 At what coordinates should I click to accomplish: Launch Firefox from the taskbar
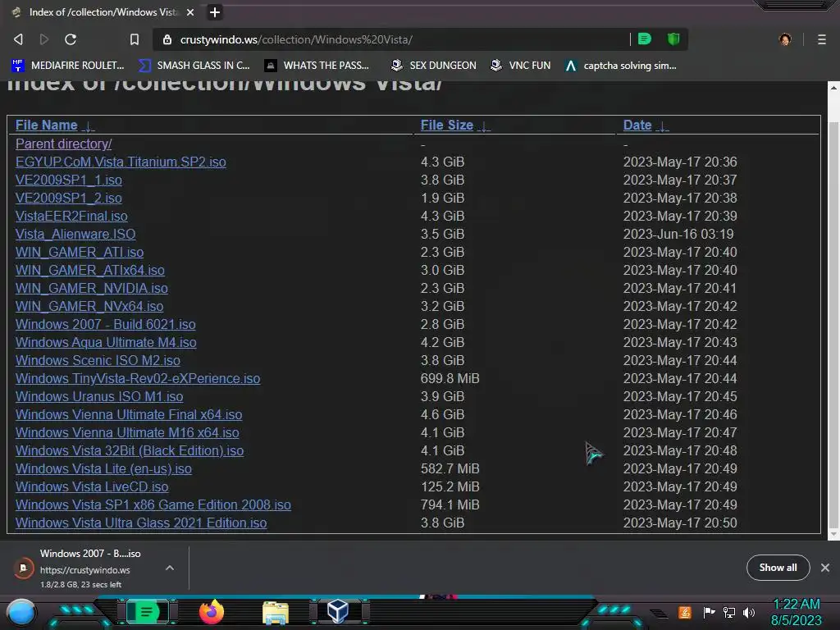pyautogui.click(x=212, y=612)
